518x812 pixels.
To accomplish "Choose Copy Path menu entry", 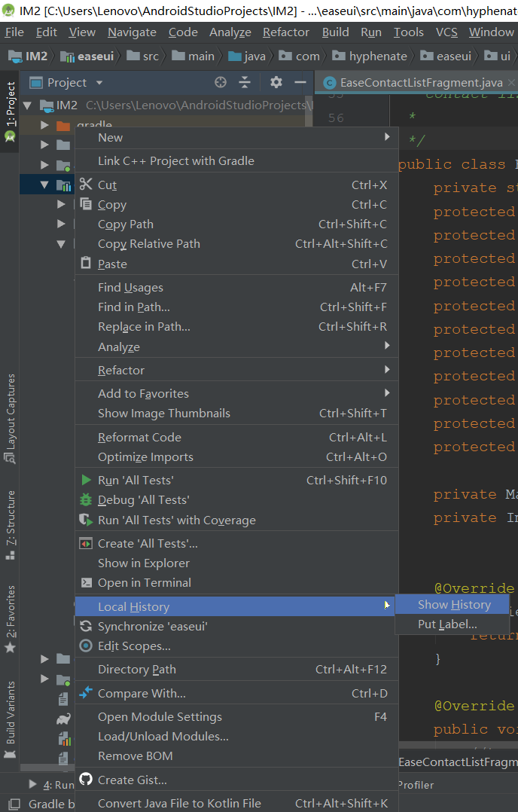I will [x=237, y=224].
